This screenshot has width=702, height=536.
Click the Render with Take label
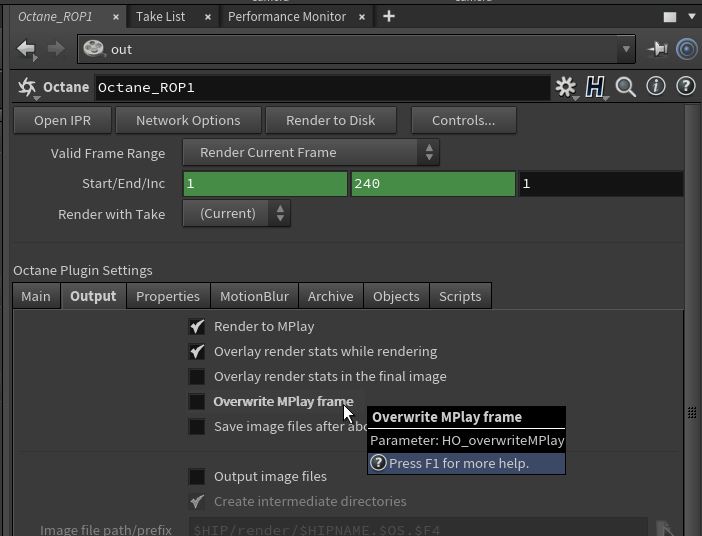[111, 214]
